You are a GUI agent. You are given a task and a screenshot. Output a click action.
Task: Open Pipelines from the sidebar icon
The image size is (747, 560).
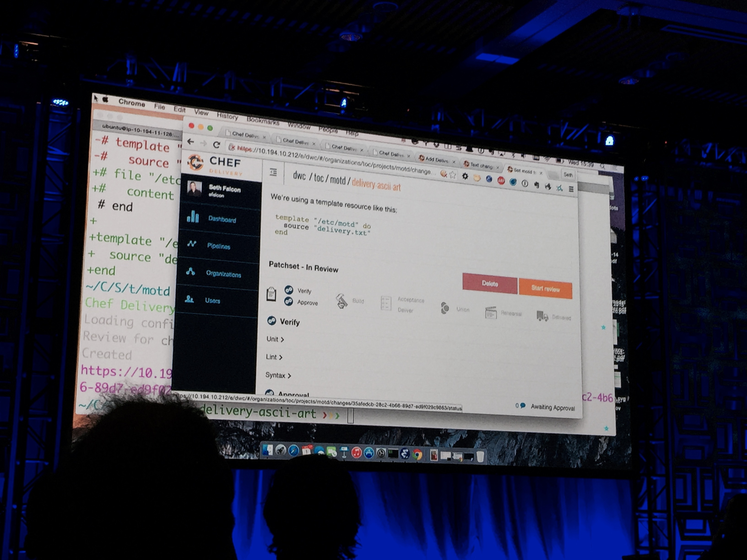[x=192, y=244]
